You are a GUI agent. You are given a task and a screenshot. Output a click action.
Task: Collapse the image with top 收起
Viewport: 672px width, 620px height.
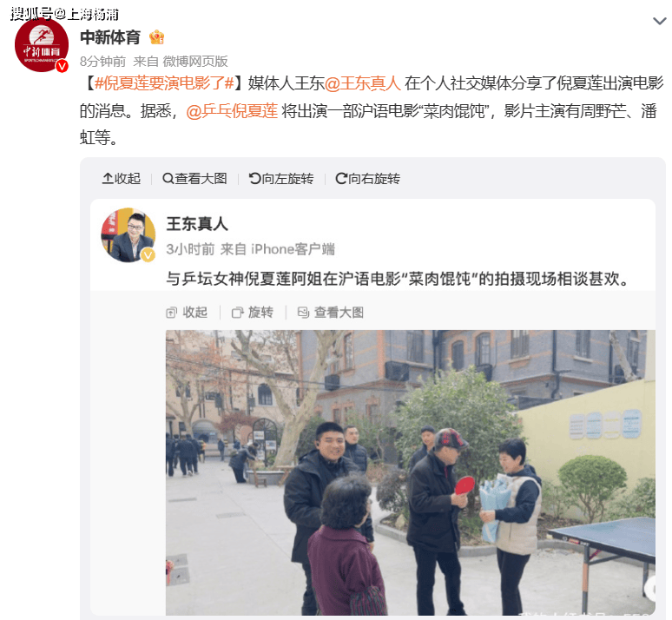point(122,178)
